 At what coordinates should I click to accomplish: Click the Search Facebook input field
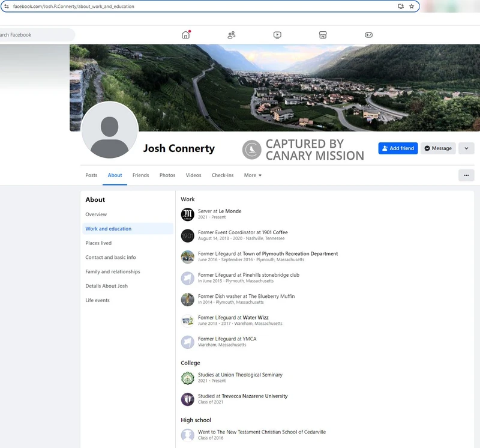click(x=33, y=35)
